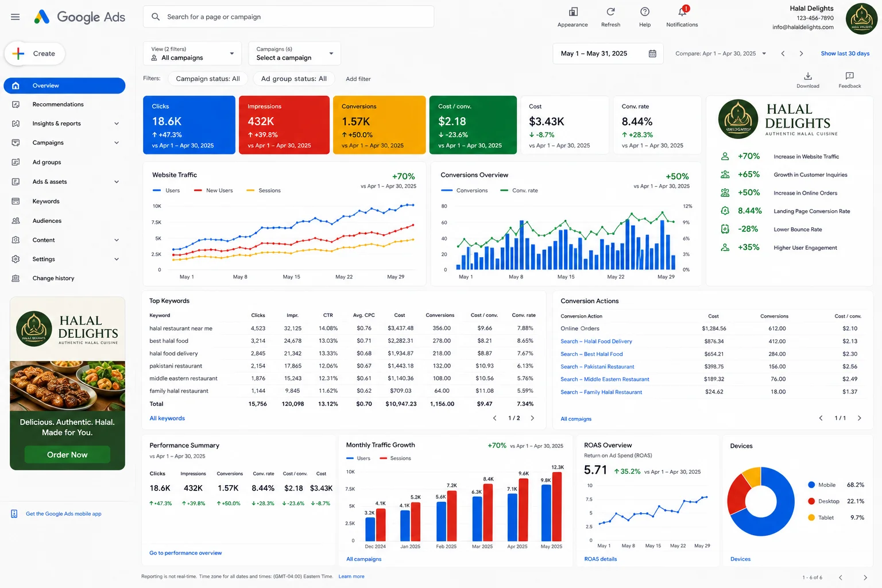882x588 pixels.
Task: Click the Google Ads logo
Action: pos(79,17)
